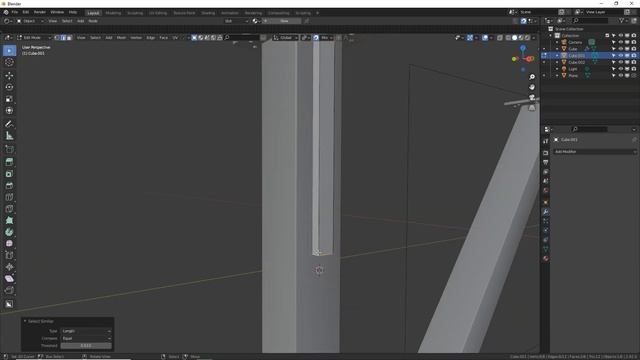The image size is (640, 360).
Task: Open the Mesh menu in viewport header
Action: click(x=121, y=38)
